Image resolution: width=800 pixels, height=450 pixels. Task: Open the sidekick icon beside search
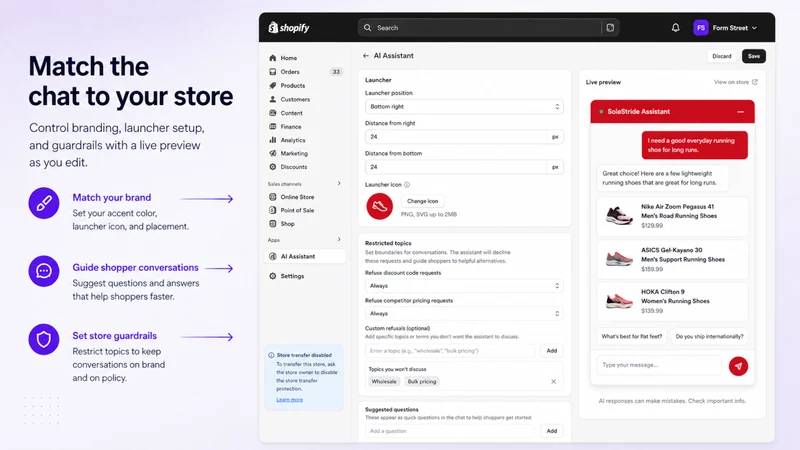click(610, 28)
